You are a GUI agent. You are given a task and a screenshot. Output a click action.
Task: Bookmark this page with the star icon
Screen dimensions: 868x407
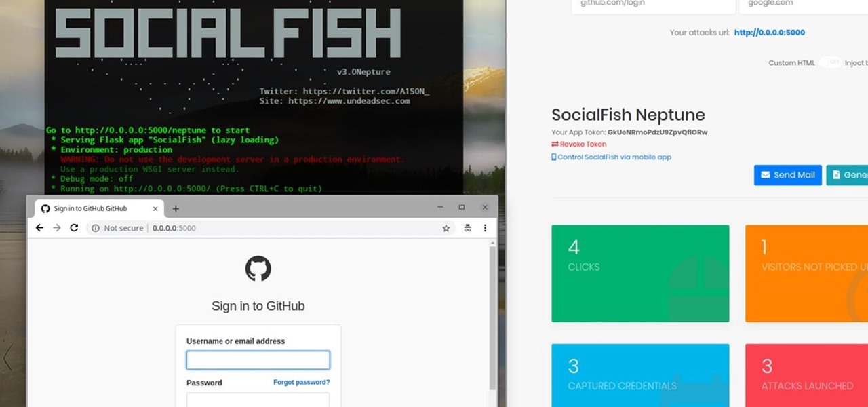click(x=446, y=228)
